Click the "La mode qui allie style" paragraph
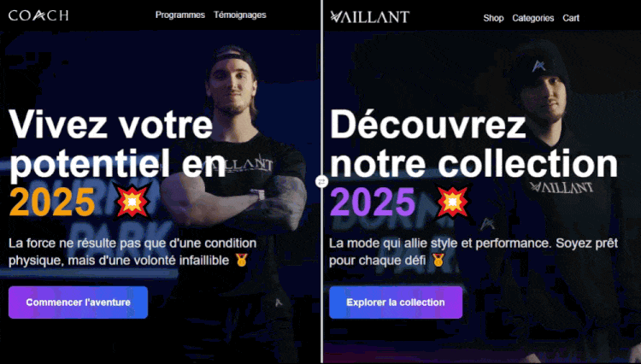This screenshot has height=364, width=641. [x=473, y=252]
